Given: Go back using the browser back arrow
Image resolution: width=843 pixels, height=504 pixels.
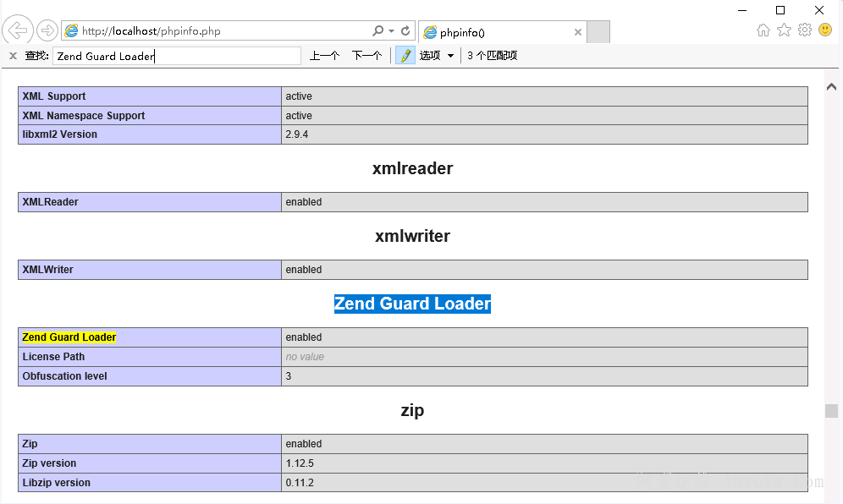Looking at the screenshot, I should (x=18, y=31).
